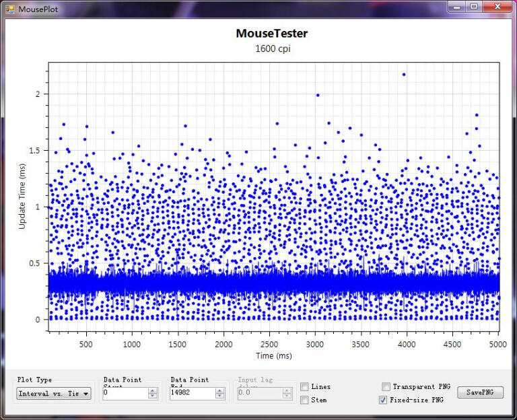This screenshot has width=517, height=420.
Task: Minimize the MousePlot window
Action: tap(458, 7)
